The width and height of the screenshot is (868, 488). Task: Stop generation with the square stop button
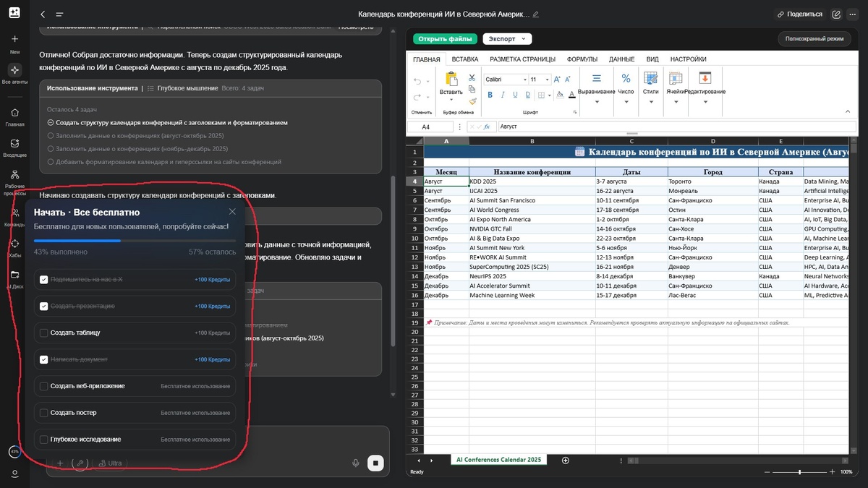[375, 463]
